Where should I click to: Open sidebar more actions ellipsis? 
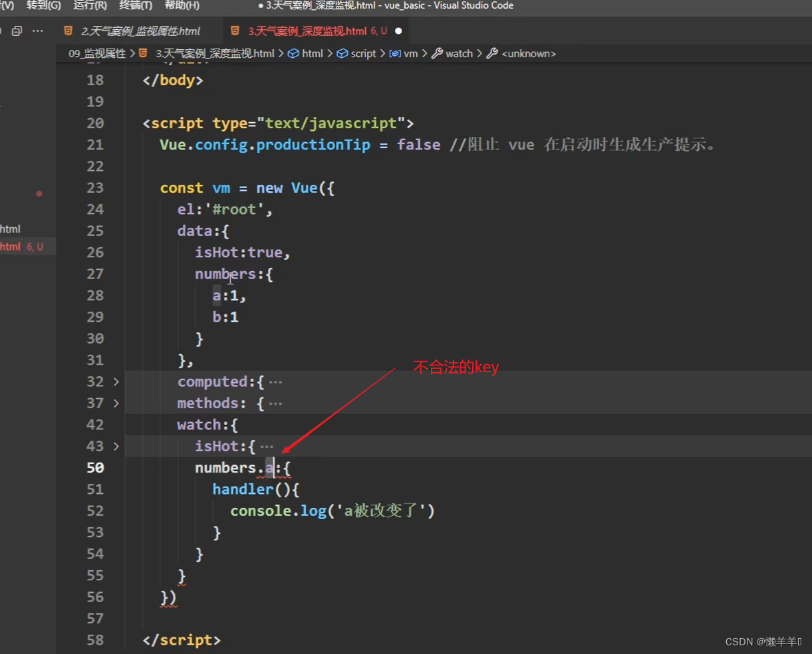(38, 31)
